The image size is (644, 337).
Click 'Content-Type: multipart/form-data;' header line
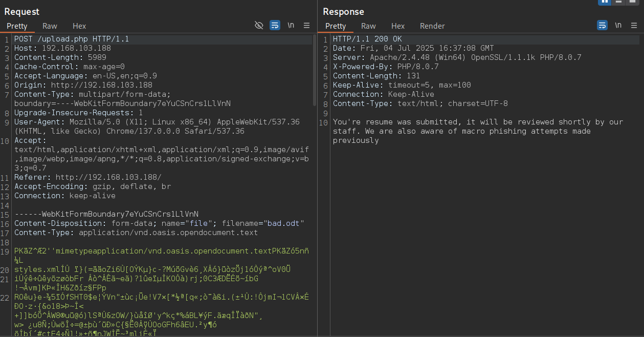[x=93, y=94]
